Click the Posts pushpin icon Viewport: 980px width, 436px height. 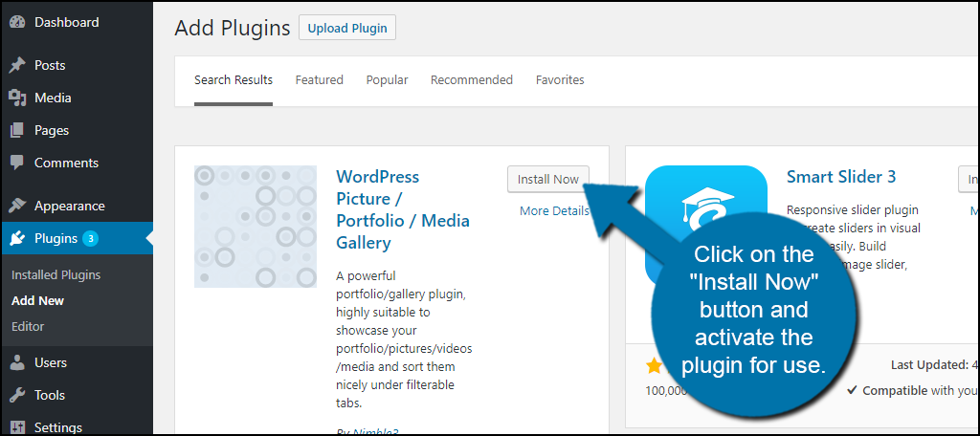17,66
